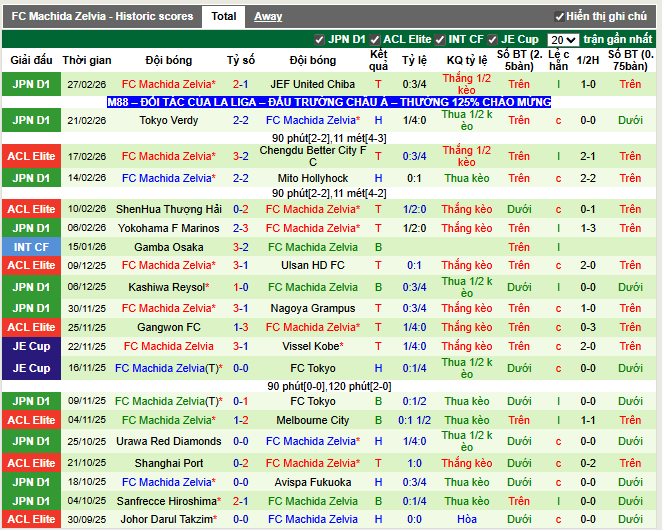Click the INT CF label on 15/01/26 row
The width and height of the screenshot is (663, 530).
[31, 247]
